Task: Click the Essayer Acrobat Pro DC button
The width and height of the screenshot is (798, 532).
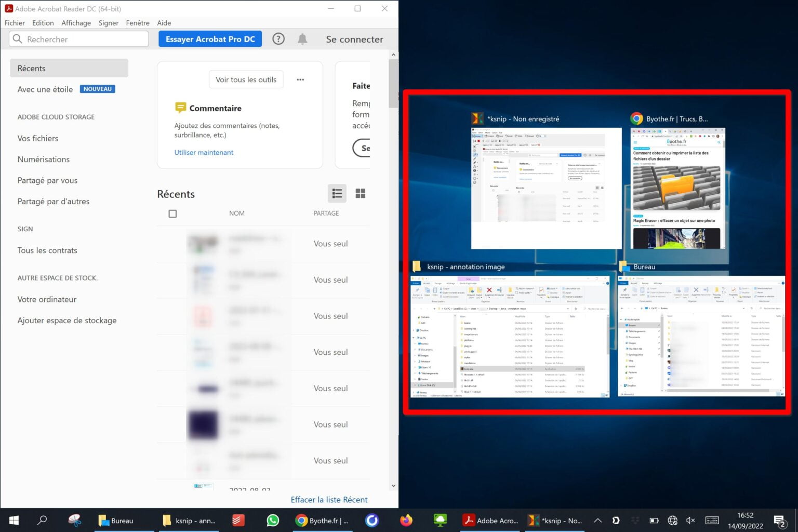Action: [x=210, y=38]
